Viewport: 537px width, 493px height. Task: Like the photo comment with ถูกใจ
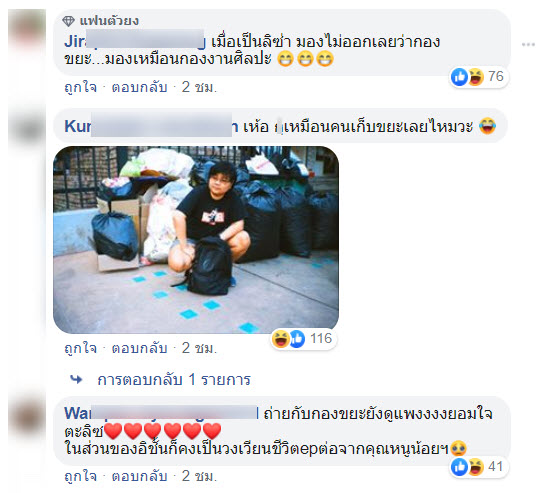[x=80, y=348]
